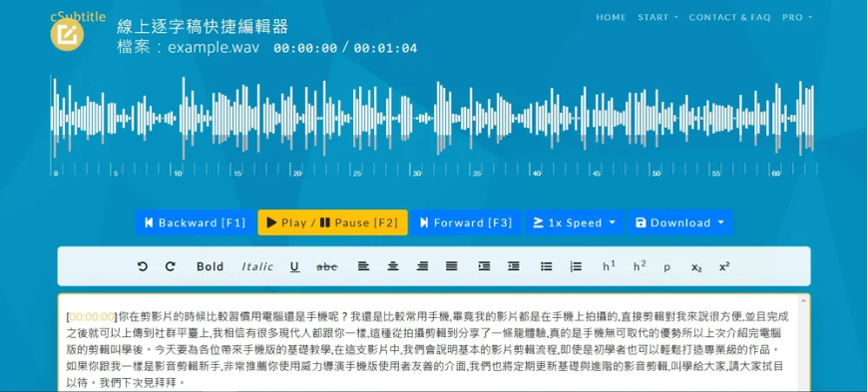Image resolution: width=868 pixels, height=392 pixels.
Task: Go to HOME page
Action: pos(611,17)
